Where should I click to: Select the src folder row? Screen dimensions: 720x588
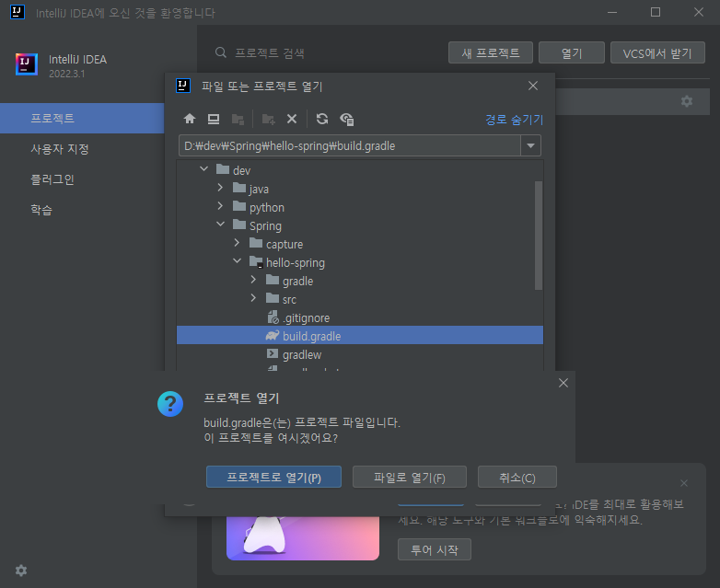[360, 299]
